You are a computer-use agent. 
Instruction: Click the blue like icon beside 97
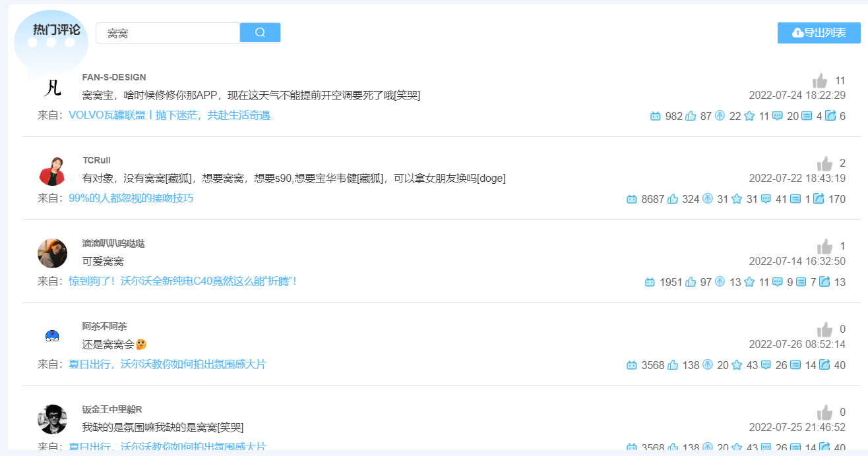[x=691, y=282]
